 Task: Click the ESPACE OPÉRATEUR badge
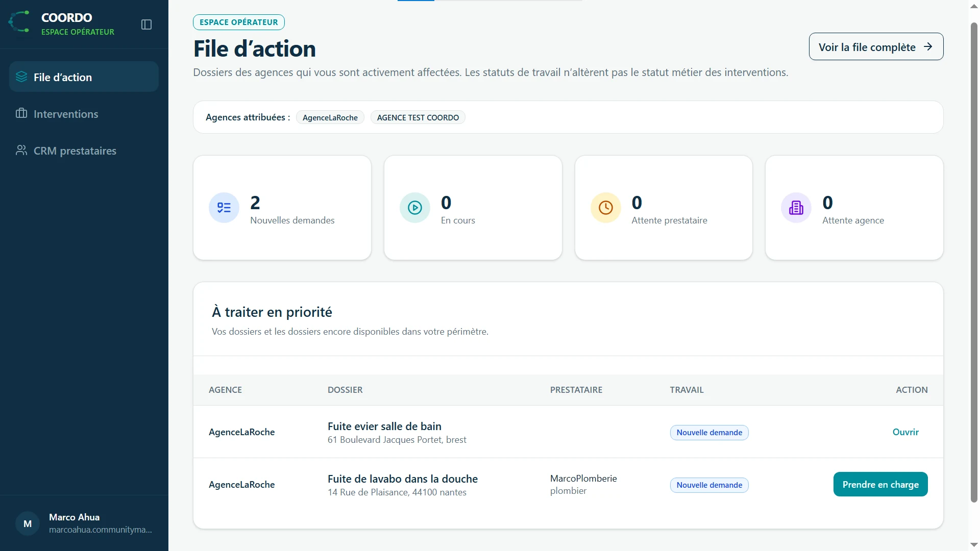coord(239,22)
